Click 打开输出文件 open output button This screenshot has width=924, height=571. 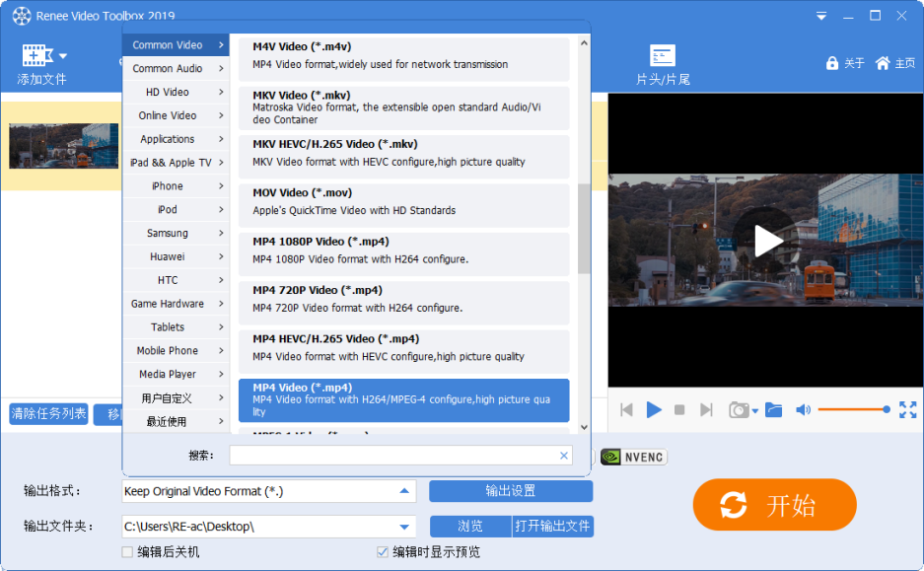coord(552,527)
